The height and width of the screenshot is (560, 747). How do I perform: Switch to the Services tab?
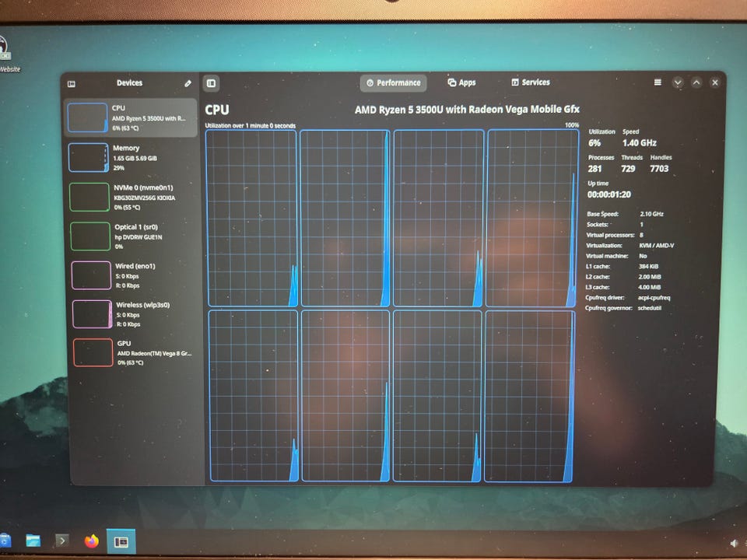[x=530, y=82]
